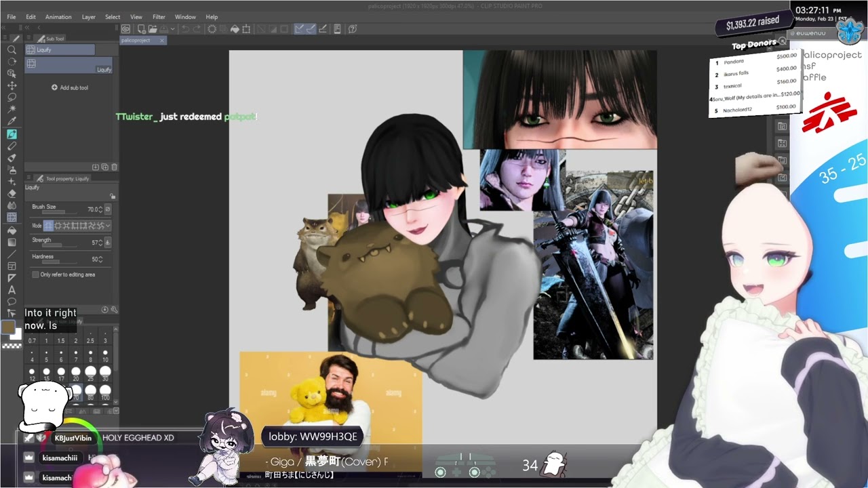The width and height of the screenshot is (868, 488).
Task: Open the Filter menu
Action: point(159,17)
